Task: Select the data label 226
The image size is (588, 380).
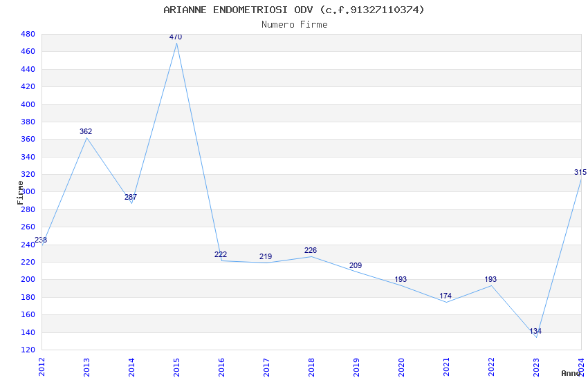Action: 311,251
